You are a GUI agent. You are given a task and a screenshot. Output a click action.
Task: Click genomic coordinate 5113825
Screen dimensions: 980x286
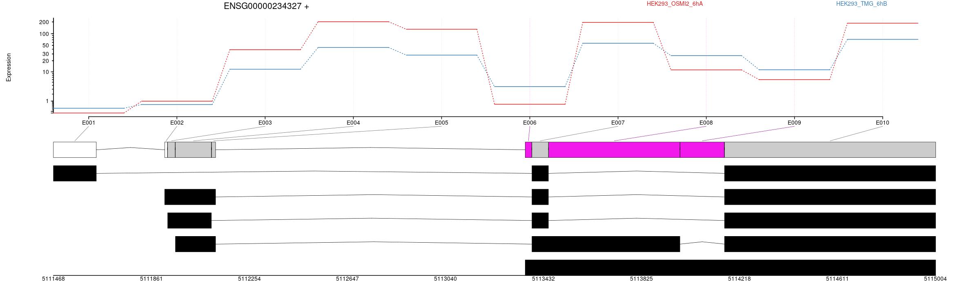(641, 279)
